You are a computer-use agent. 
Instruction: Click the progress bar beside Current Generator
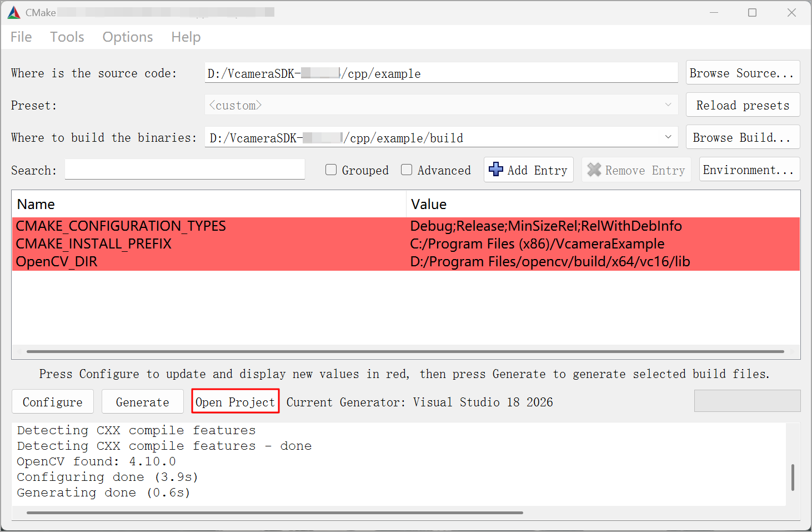(747, 401)
